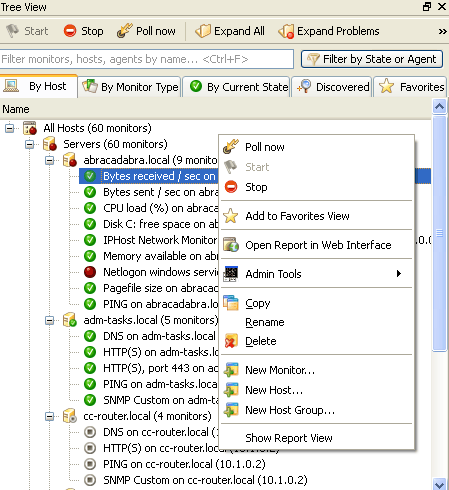Click the abracadabra.local host icon
This screenshot has width=449, height=490.
pos(70,160)
